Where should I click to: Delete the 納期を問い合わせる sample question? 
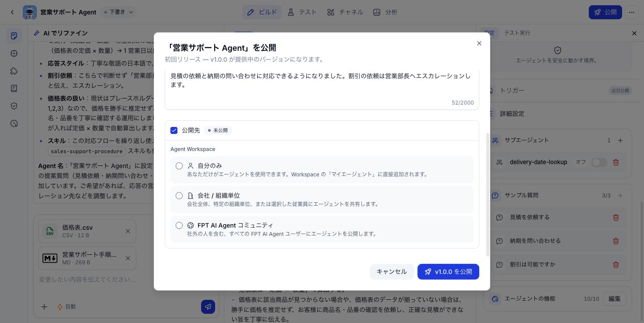point(616,241)
